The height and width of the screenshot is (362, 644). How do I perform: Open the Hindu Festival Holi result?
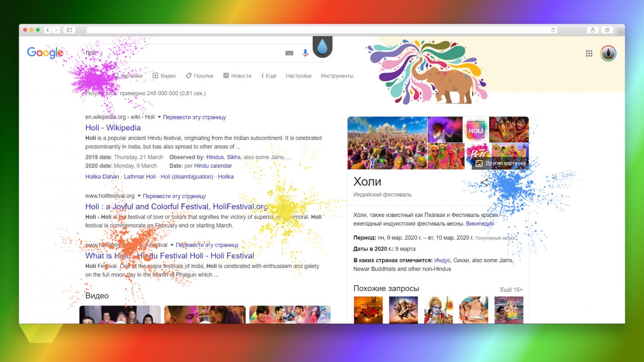[170, 256]
